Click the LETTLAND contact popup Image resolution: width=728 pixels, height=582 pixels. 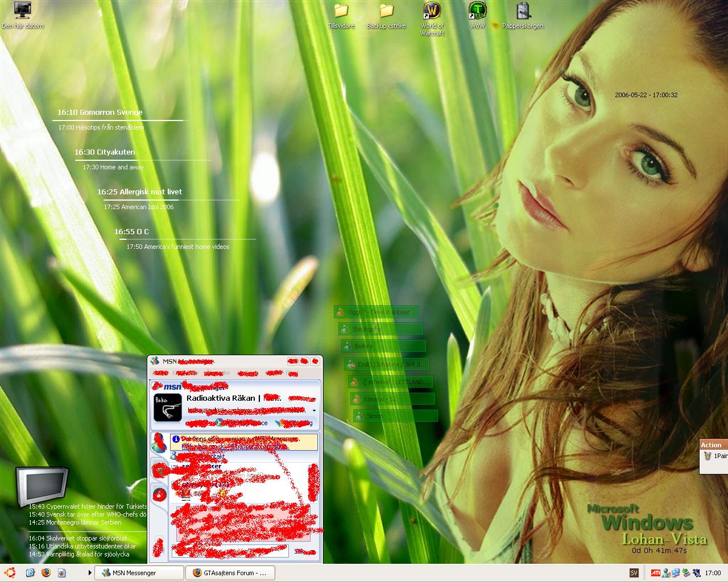click(x=390, y=382)
